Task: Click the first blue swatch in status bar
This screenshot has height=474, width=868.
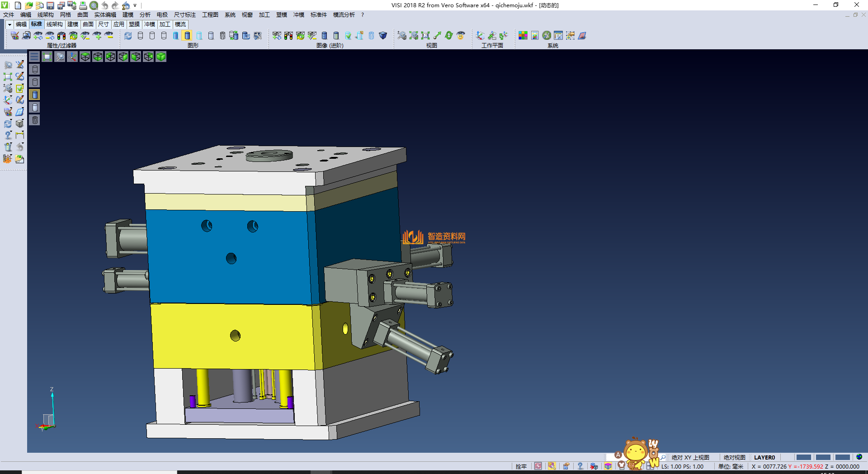Action: tap(803, 457)
